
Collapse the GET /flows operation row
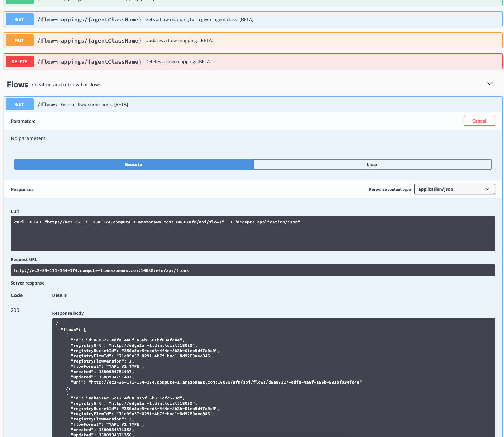pos(253,104)
